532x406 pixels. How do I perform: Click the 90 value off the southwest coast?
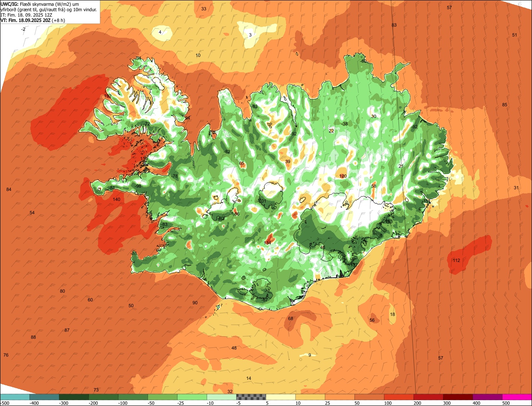click(x=195, y=303)
